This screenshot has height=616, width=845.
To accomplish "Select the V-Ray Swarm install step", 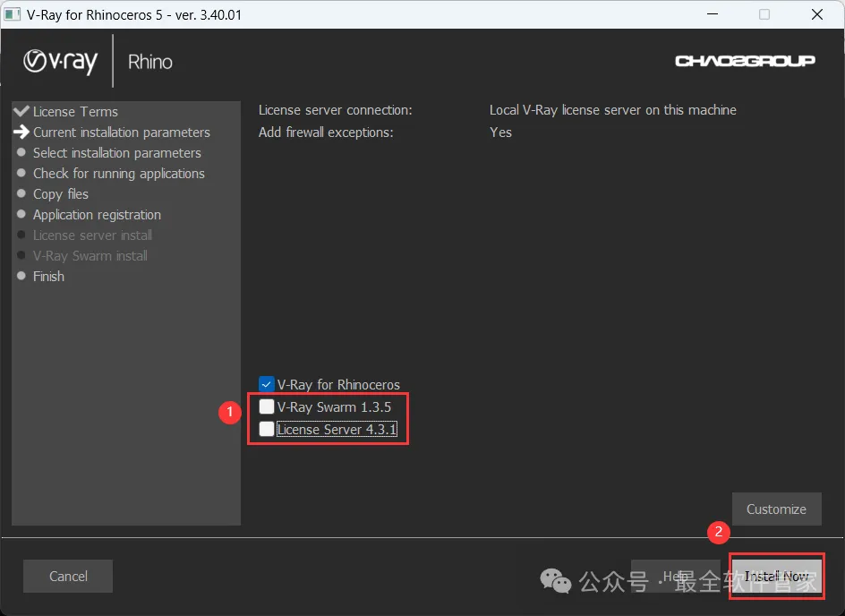I will (90, 255).
